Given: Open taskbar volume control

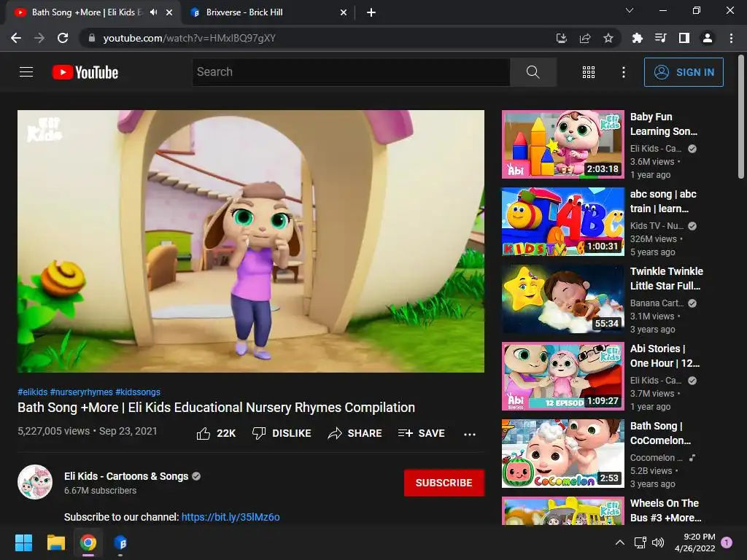Looking at the screenshot, I should [x=658, y=542].
